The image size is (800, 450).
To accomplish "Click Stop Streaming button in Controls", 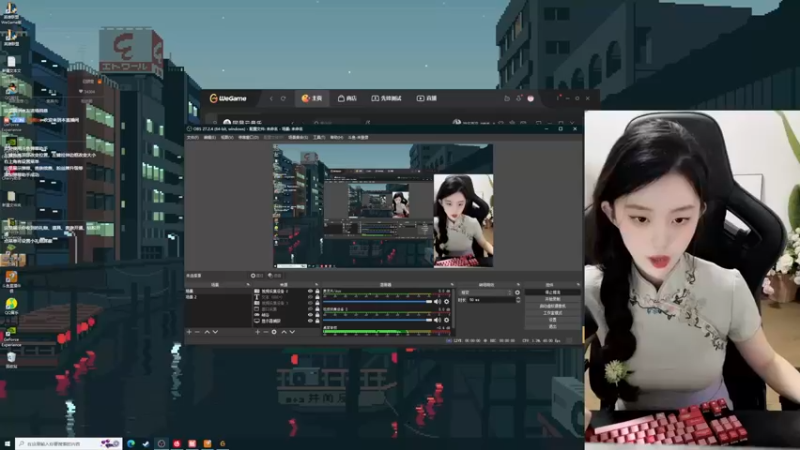I will pos(553,292).
